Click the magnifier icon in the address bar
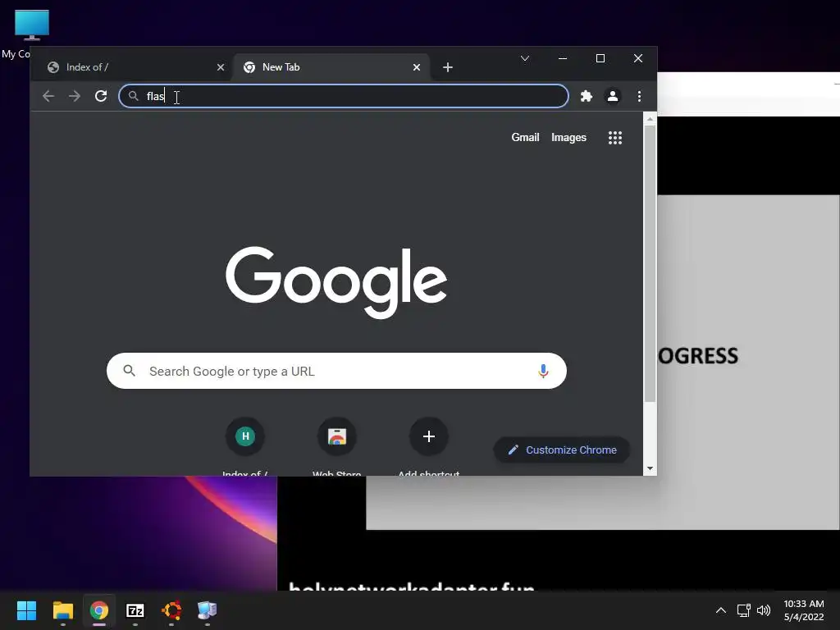The image size is (840, 630). coord(134,96)
